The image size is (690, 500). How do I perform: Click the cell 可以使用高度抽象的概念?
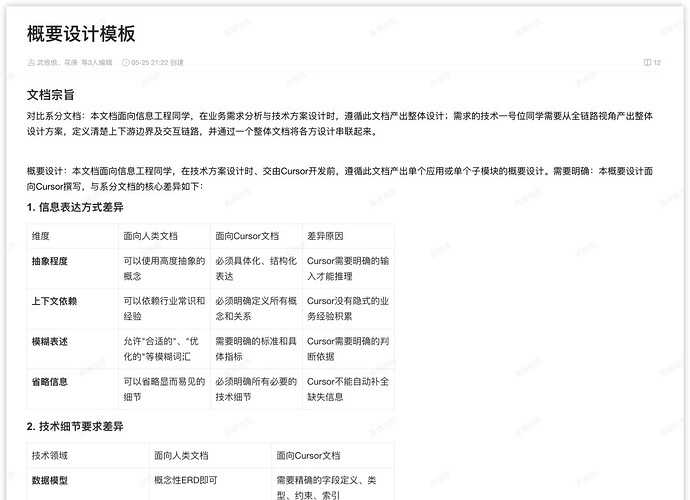click(x=165, y=268)
